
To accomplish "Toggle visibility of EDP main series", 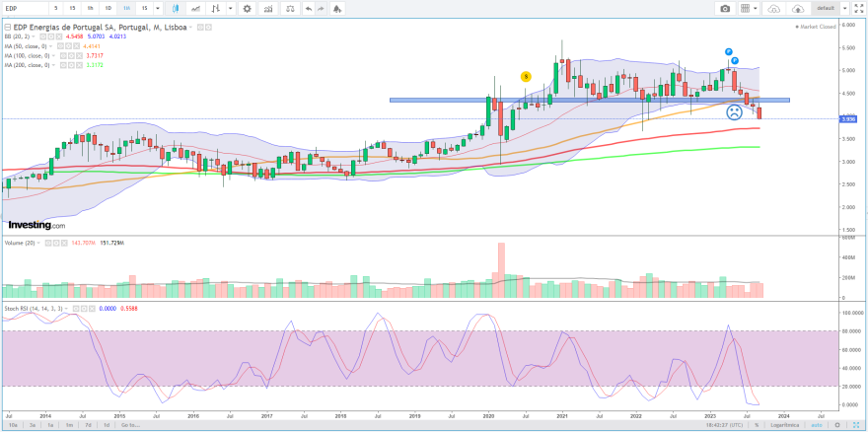I will (x=200, y=28).
